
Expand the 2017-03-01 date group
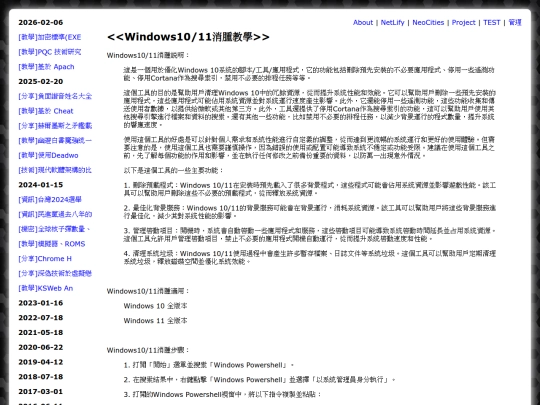pos(41,392)
